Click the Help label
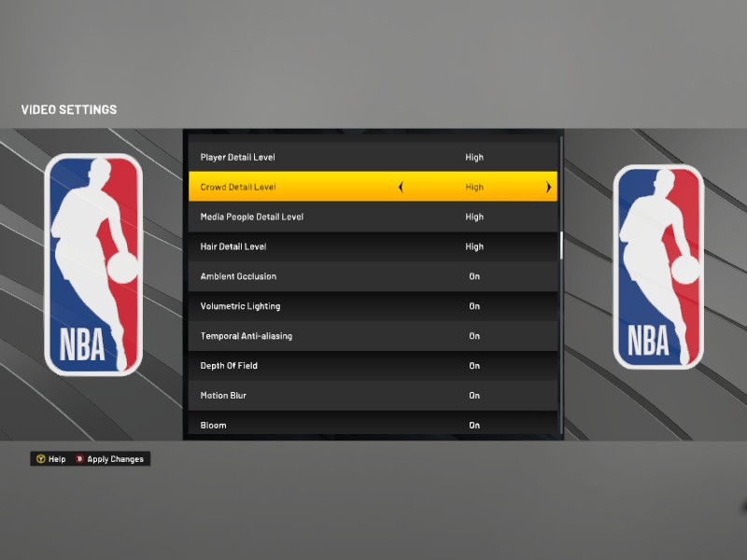This screenshot has width=747, height=560. [57, 459]
